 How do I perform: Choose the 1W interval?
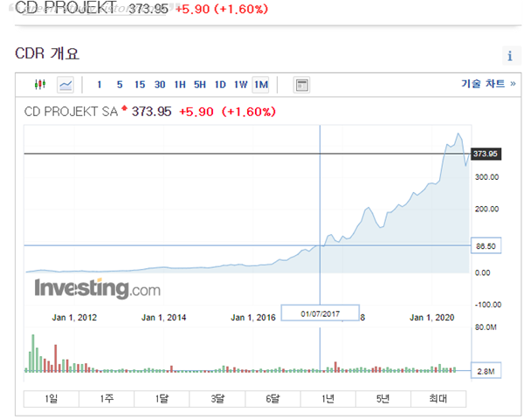[x=241, y=85]
